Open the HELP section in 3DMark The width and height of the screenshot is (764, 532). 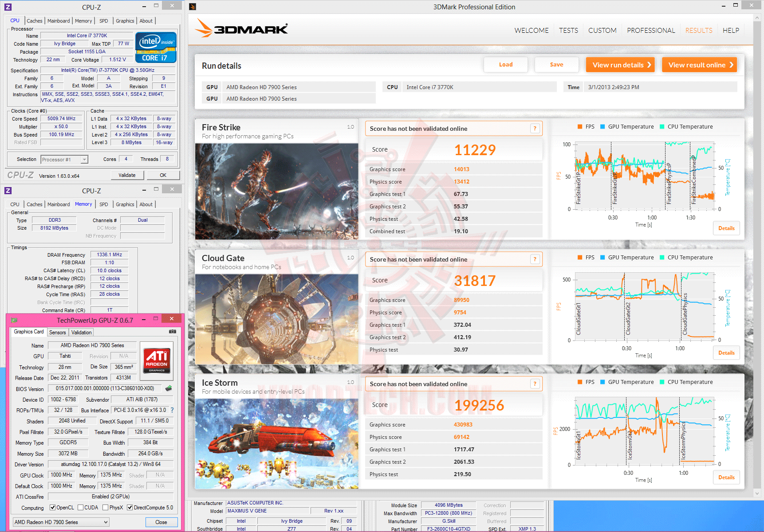pos(731,31)
